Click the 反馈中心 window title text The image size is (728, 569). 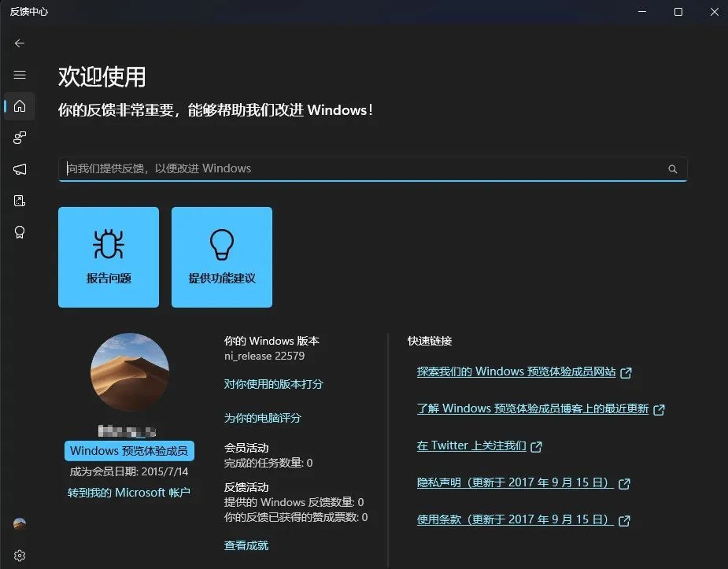pyautogui.click(x=29, y=12)
